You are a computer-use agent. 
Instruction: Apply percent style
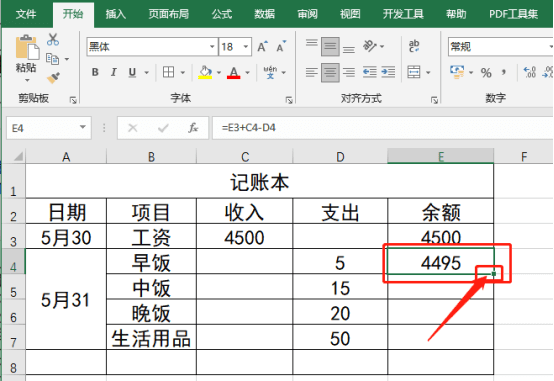click(x=486, y=73)
